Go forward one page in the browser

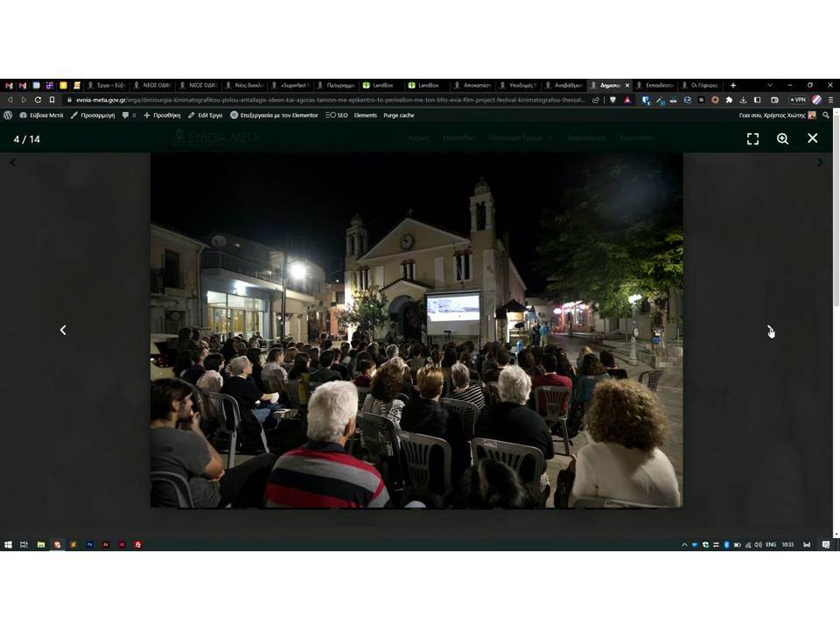24,100
